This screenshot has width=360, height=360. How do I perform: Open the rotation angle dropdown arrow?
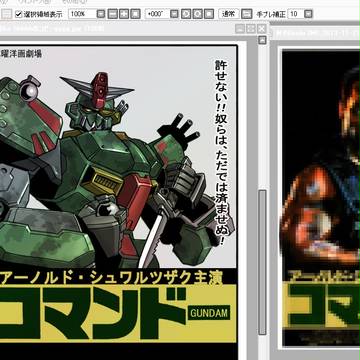coord(174,14)
